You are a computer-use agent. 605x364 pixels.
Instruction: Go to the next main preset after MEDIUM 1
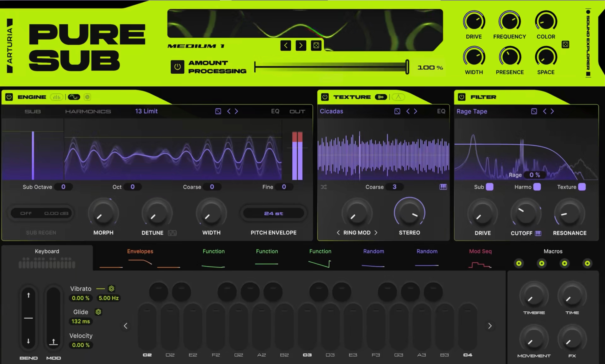(301, 46)
